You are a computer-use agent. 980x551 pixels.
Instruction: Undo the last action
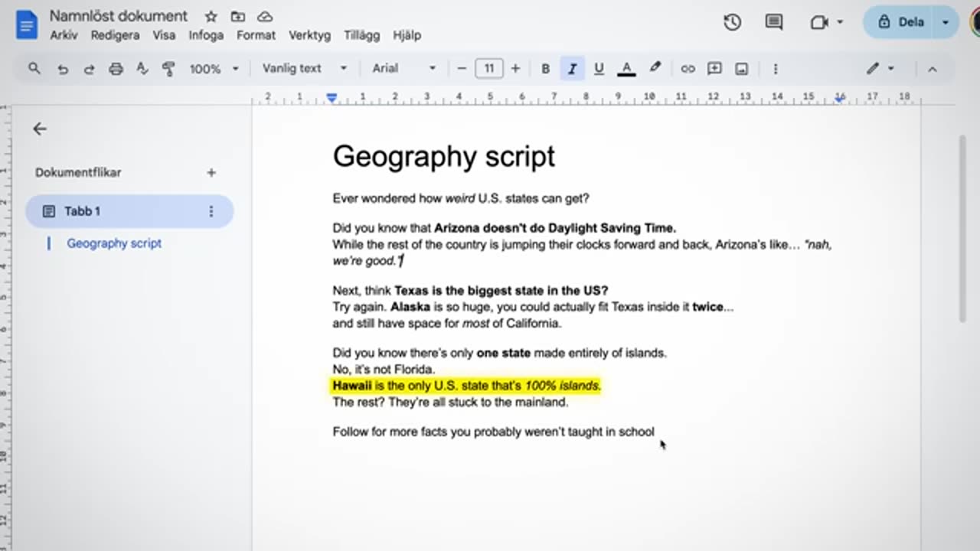tap(63, 69)
